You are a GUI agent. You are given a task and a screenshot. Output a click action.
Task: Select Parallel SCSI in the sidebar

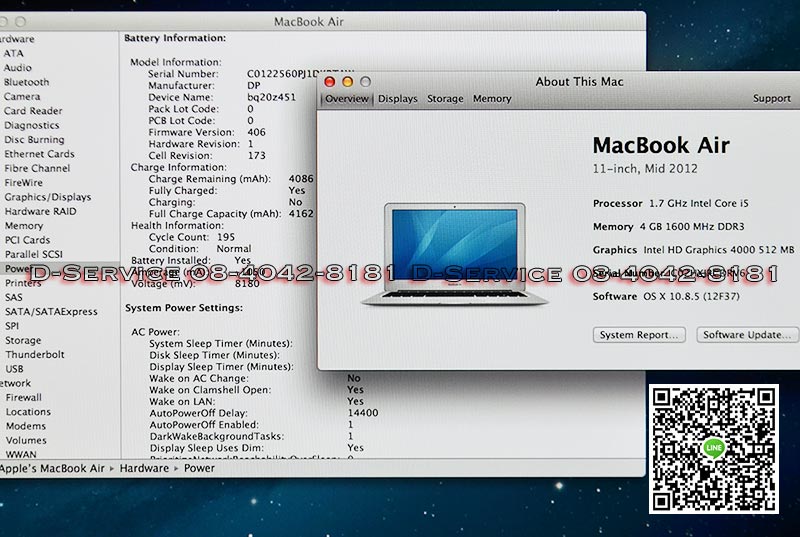34,254
